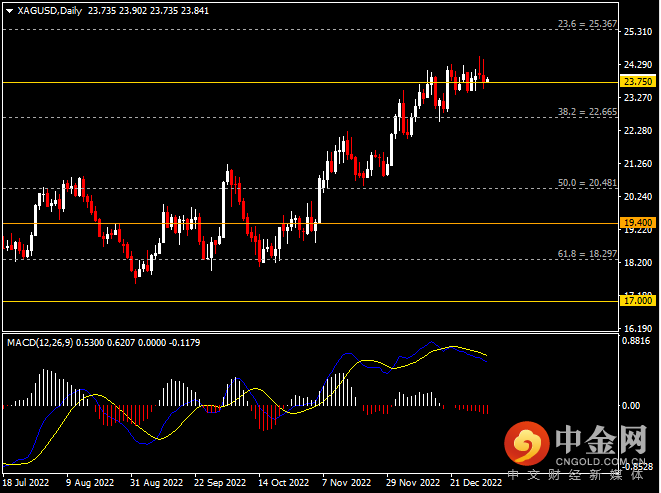The image size is (661, 493).
Task: Select the orange 19.400 price label
Action: 637,223
